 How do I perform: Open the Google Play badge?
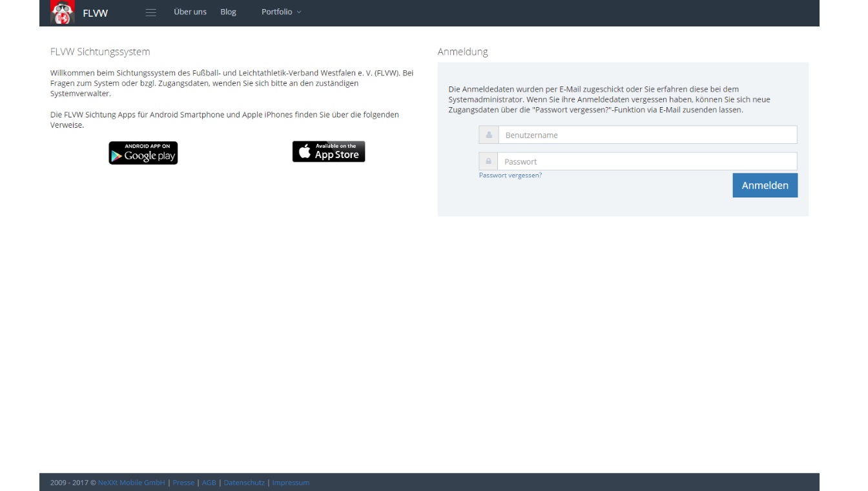coord(143,153)
